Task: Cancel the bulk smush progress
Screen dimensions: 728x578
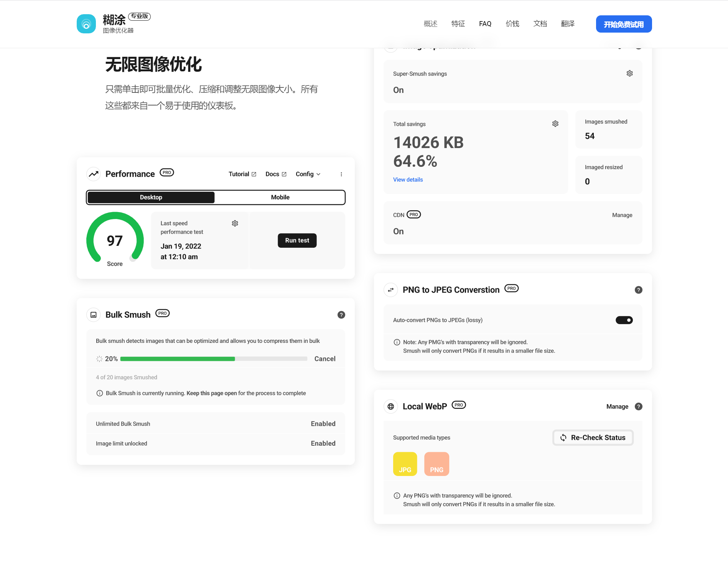Action: (x=325, y=359)
